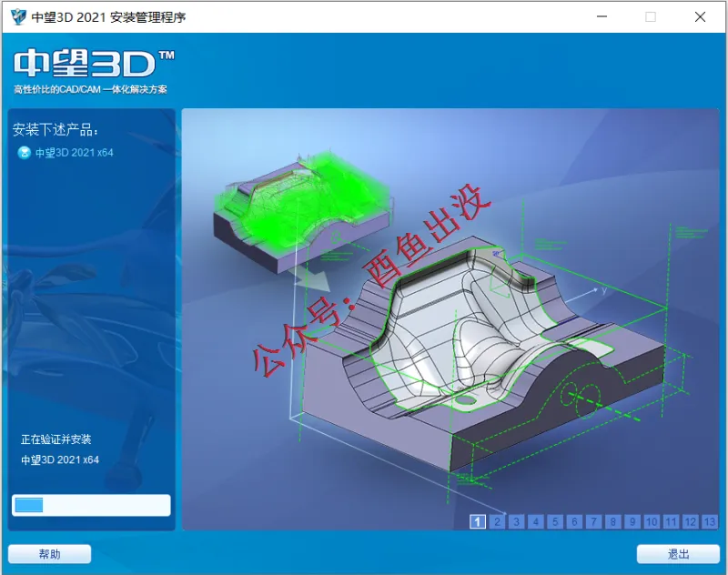Close the installer window
Image resolution: width=728 pixels, height=575 pixels.
click(x=700, y=16)
